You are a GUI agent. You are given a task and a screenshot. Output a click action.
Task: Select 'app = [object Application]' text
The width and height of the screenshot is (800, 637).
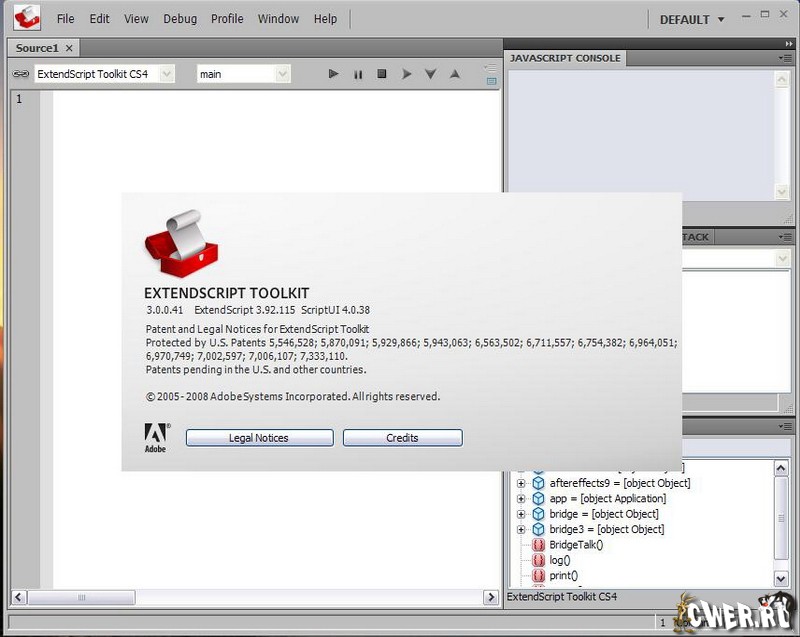pyautogui.click(x=608, y=498)
